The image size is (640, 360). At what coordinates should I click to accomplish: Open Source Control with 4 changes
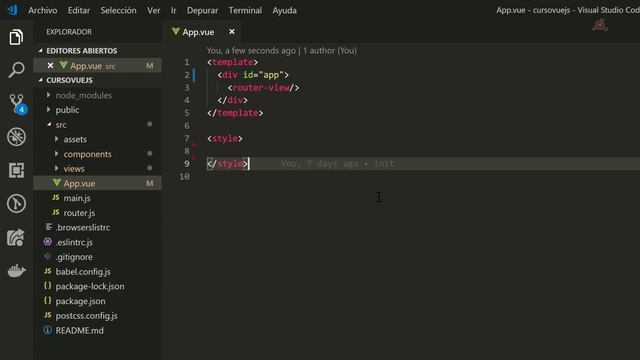click(x=17, y=104)
